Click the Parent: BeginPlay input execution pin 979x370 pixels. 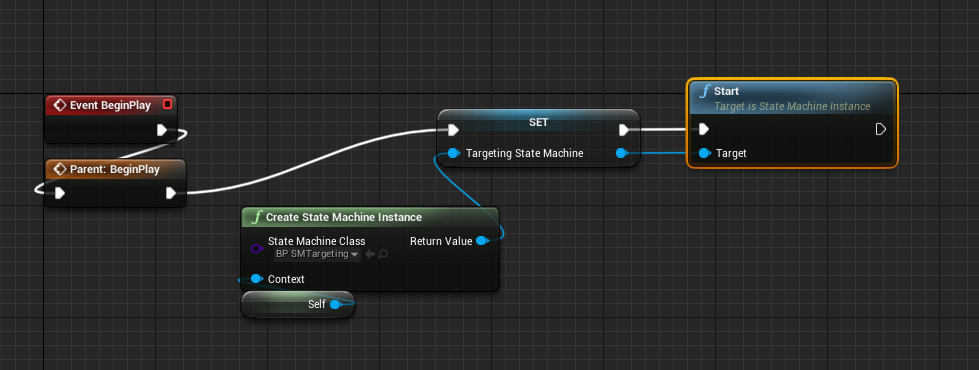(59, 193)
